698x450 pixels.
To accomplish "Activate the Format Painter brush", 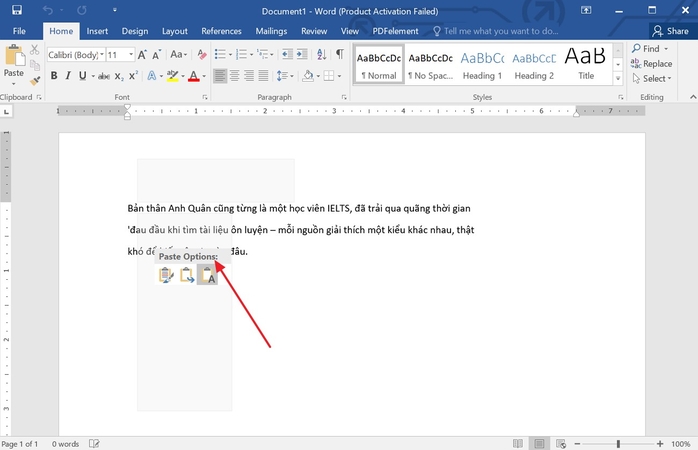I will [35, 81].
